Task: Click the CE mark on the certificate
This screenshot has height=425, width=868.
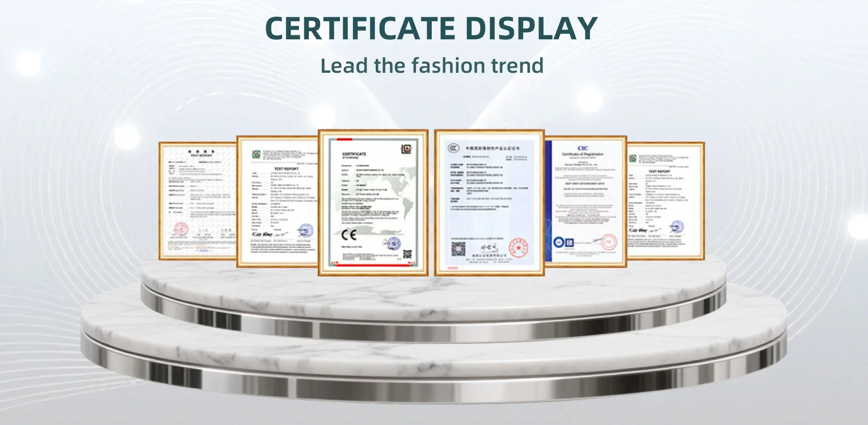Action: [349, 235]
